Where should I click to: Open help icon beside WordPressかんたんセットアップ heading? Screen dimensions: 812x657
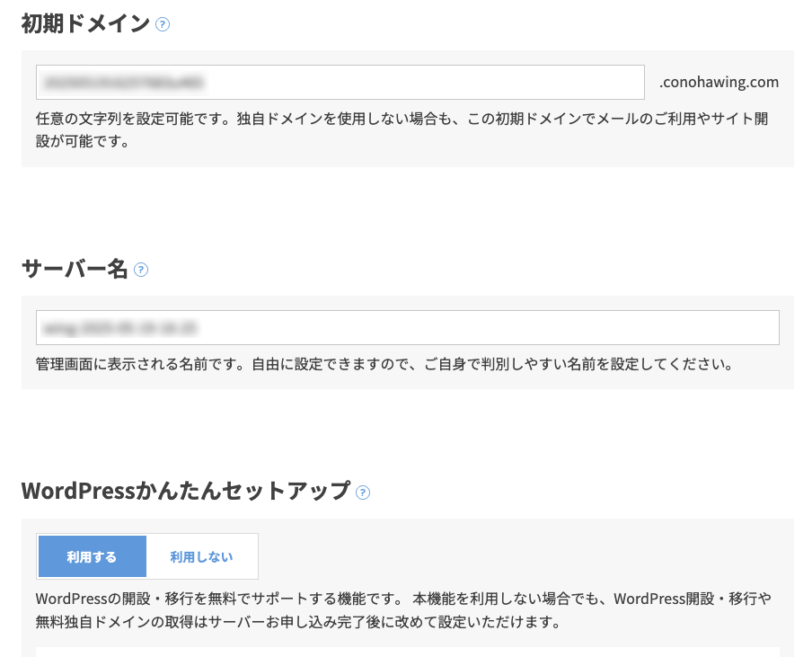coord(363,493)
